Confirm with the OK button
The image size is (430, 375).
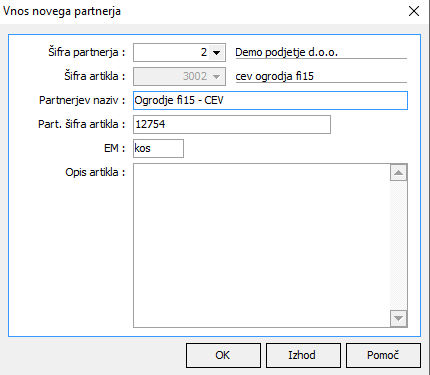click(x=223, y=355)
